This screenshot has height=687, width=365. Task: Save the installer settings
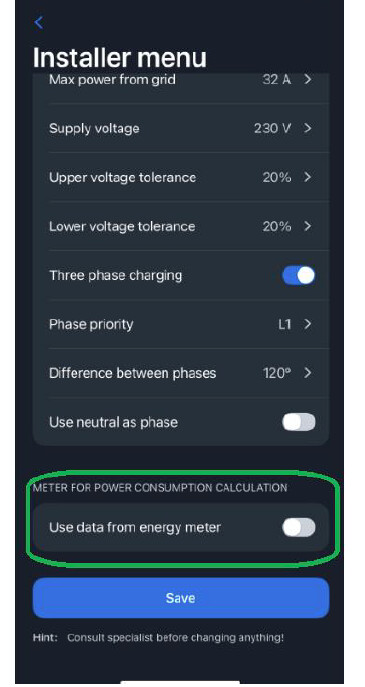pos(181,598)
